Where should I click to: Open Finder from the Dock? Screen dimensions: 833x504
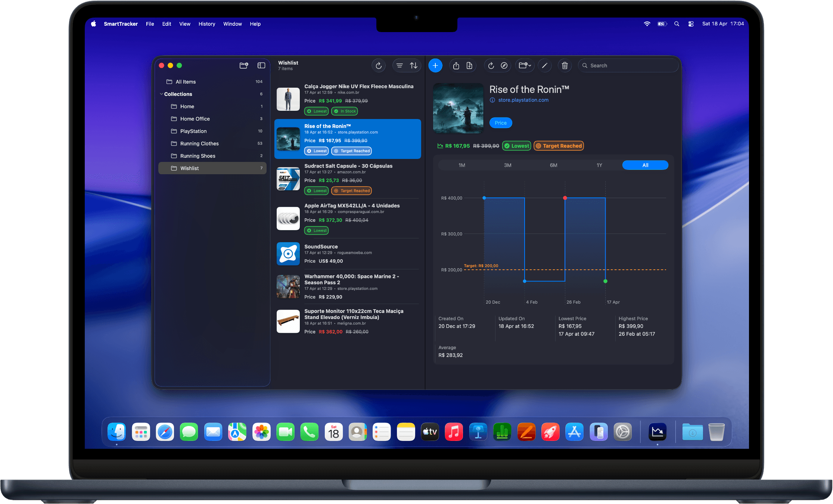tap(116, 432)
